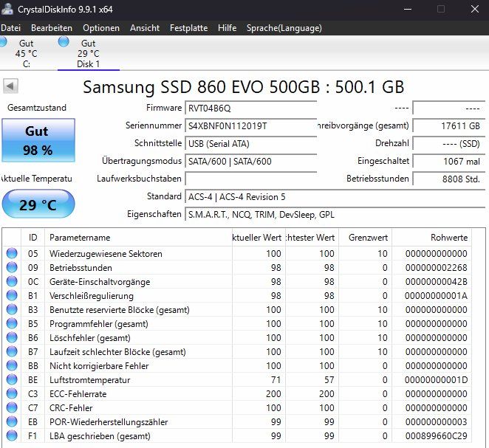The image size is (489, 448).
Task: Click status orb for POR-Wiederherstellungszähler
Action: [12, 421]
